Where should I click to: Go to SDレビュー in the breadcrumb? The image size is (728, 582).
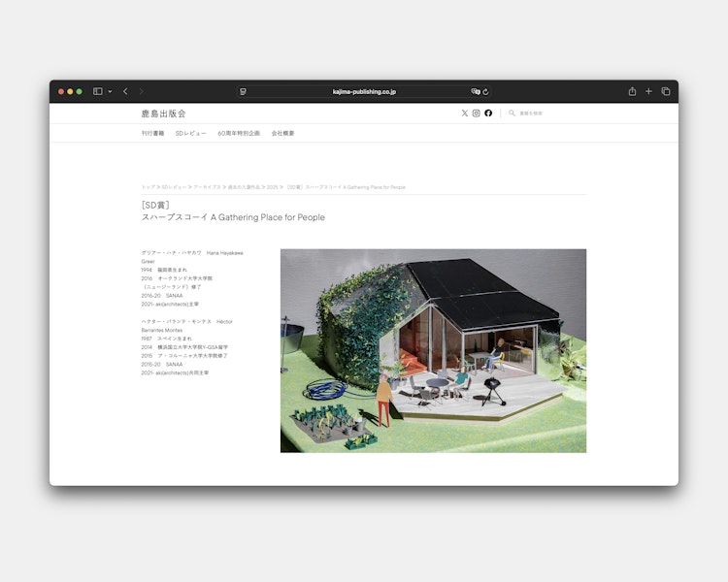point(174,187)
